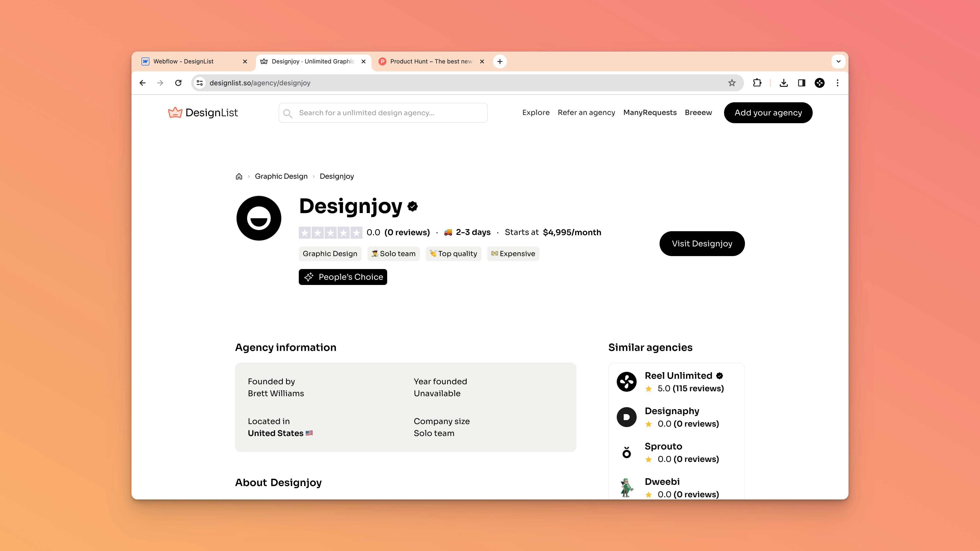This screenshot has width=980, height=551.
Task: Click the $4,995/month price text
Action: (x=572, y=232)
